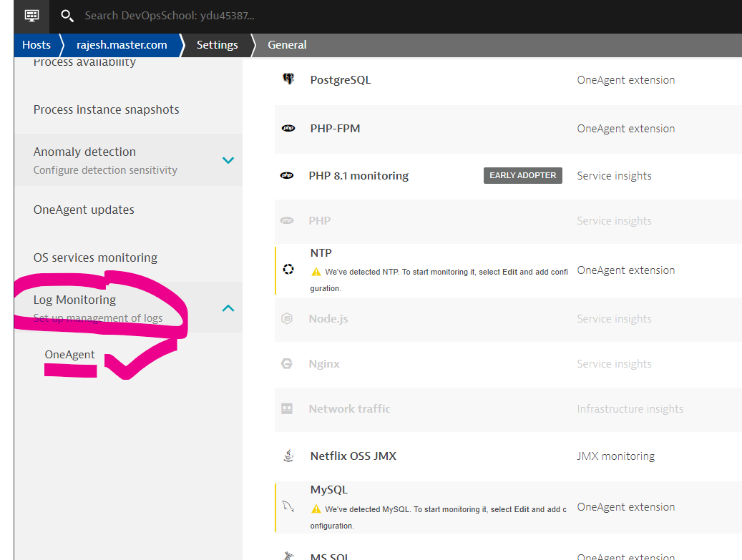Click PHP 8.1's Service insights label
The image size is (742, 560).
pyautogui.click(x=614, y=176)
